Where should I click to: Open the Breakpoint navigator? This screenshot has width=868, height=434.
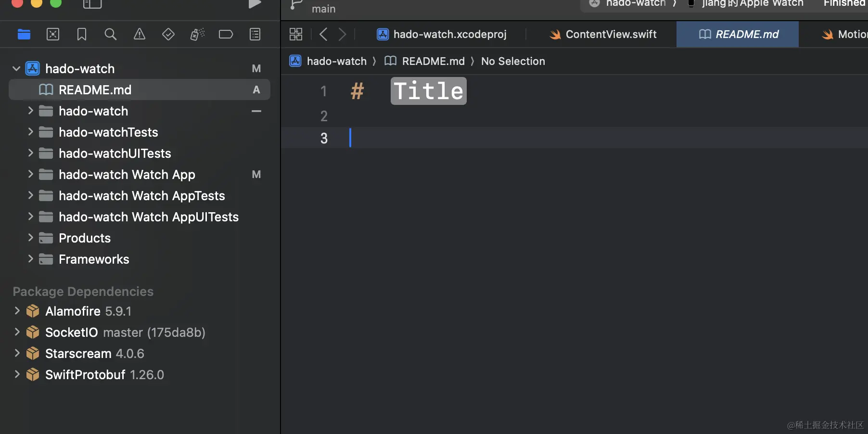pos(226,34)
